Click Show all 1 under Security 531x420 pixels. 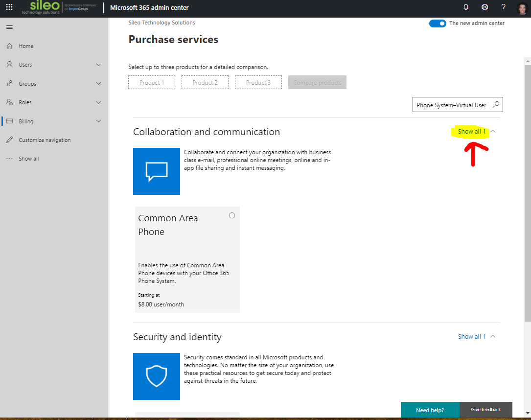click(x=472, y=336)
